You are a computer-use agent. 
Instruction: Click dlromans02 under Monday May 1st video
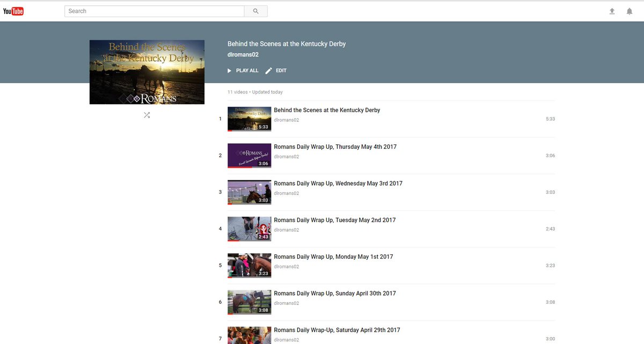click(x=287, y=267)
